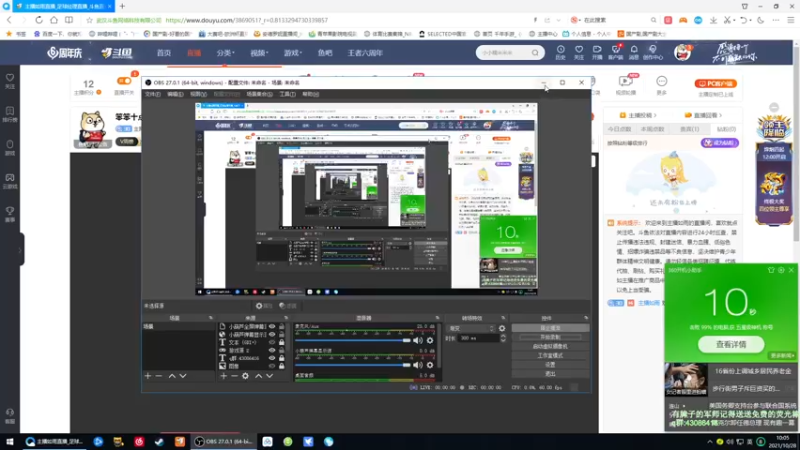Open the File menu in OBS
The height and width of the screenshot is (450, 800).
click(153, 94)
